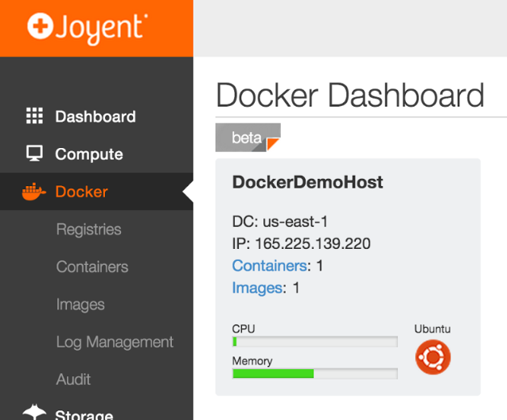The height and width of the screenshot is (420, 507).
Task: Select the Docker menu item
Action: (81, 192)
